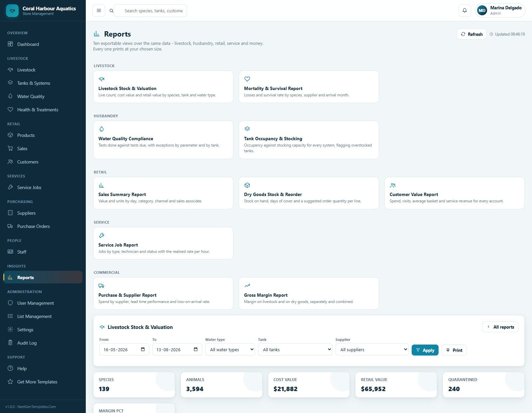532x413 pixels.
Task: Click the Tanks & Systems layers icon
Action: (x=10, y=83)
